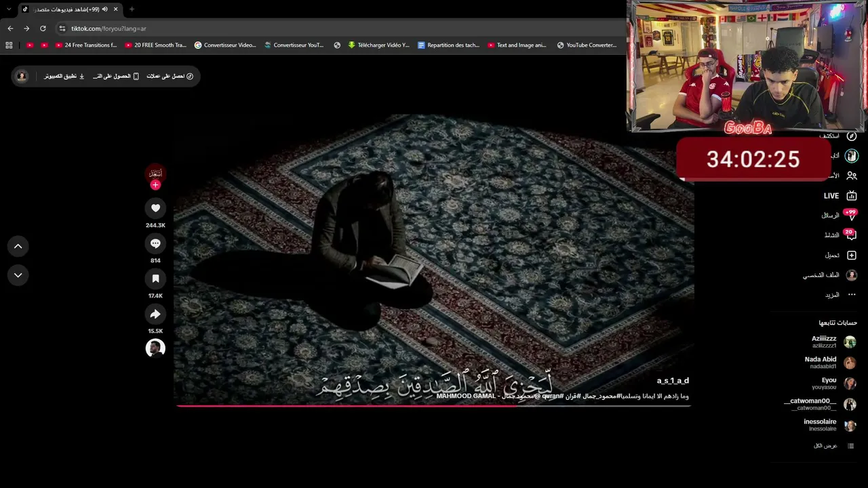Open the profile avatar in the top pill bar

[x=22, y=76]
